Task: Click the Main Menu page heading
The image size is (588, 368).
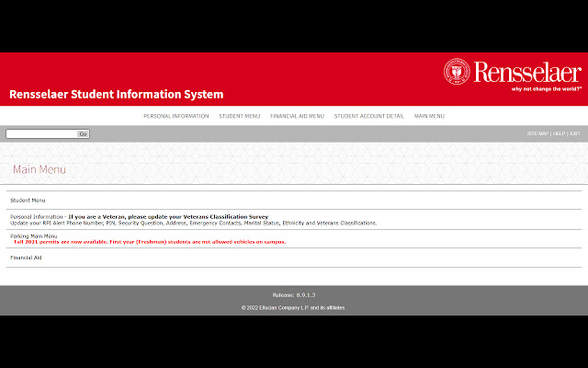Action: [40, 169]
